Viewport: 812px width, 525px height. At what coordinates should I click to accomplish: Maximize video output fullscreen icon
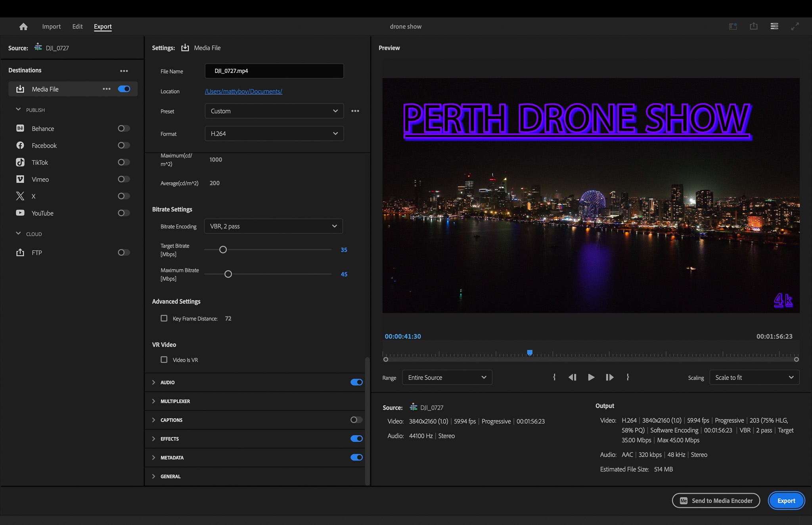tap(795, 26)
